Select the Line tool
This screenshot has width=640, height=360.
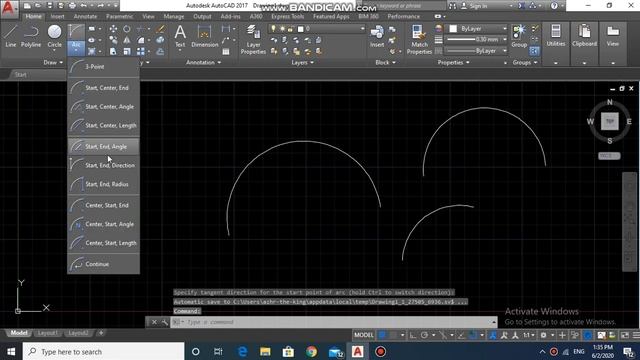11,36
